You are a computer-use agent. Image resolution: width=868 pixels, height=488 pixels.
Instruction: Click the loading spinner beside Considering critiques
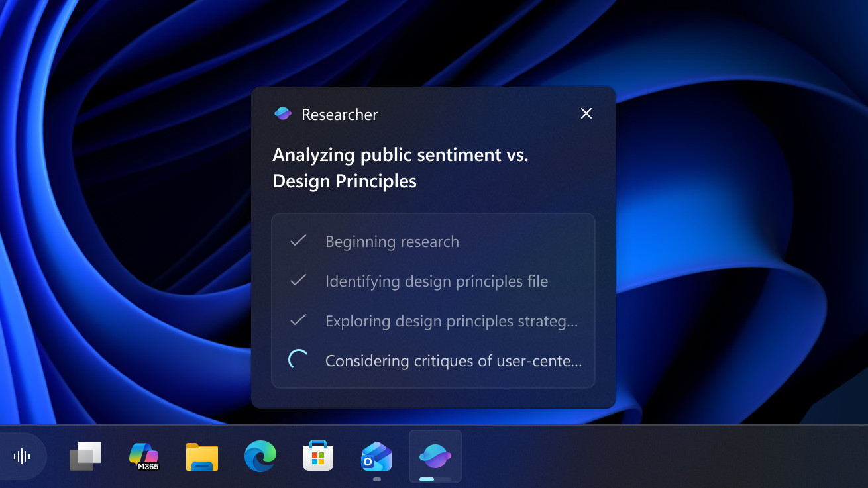point(298,360)
